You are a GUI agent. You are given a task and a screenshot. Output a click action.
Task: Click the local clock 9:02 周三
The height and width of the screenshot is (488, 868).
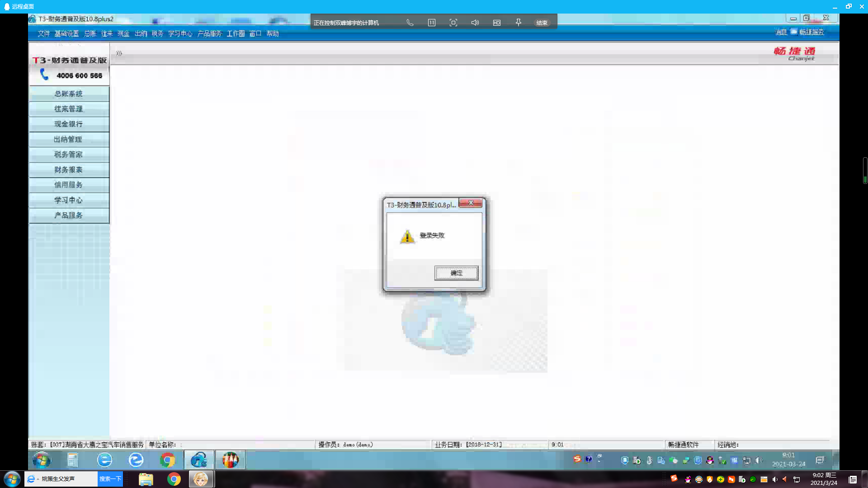click(x=824, y=479)
